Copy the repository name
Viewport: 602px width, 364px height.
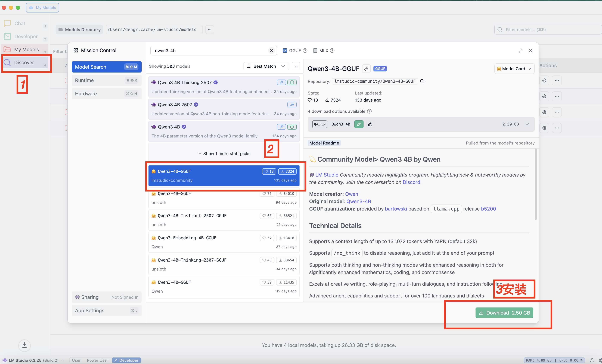[x=422, y=81]
